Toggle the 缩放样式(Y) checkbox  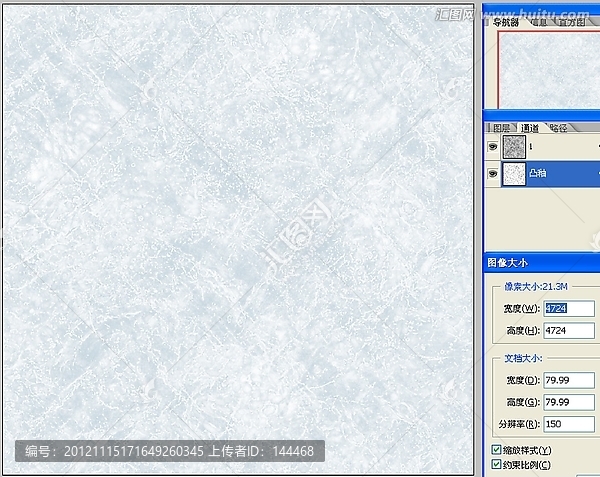(x=496, y=450)
